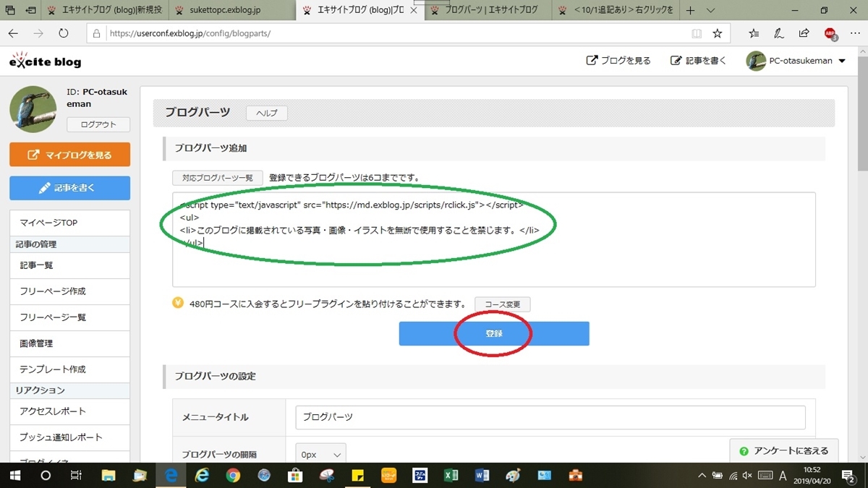Click the アンケートに答える button

(x=783, y=451)
